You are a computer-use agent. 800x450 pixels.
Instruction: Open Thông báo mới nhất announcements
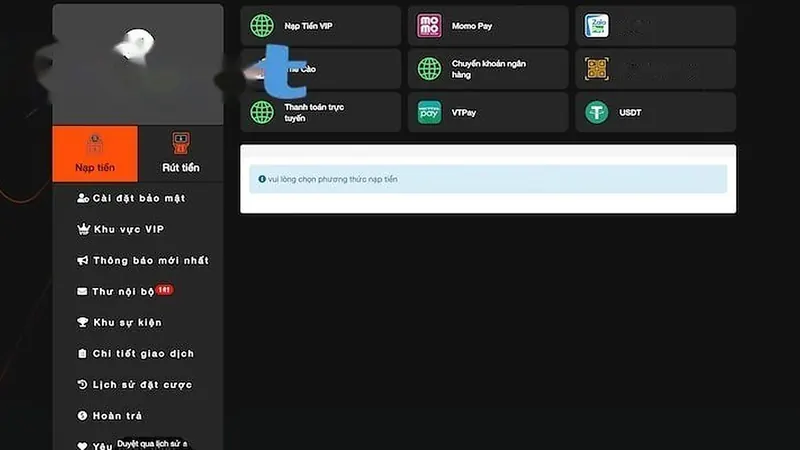pyautogui.click(x=143, y=260)
